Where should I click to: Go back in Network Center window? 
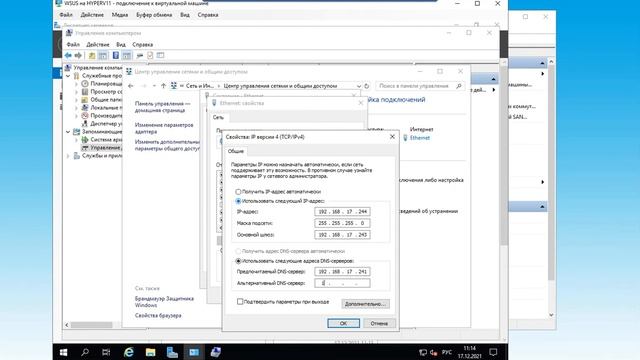click(x=131, y=86)
